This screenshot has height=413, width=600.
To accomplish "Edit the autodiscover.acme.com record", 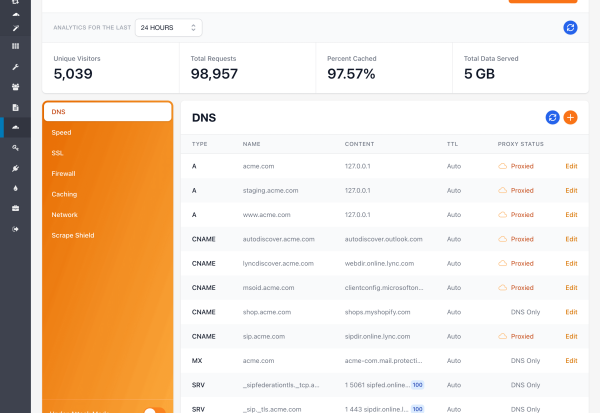I will click(x=571, y=239).
